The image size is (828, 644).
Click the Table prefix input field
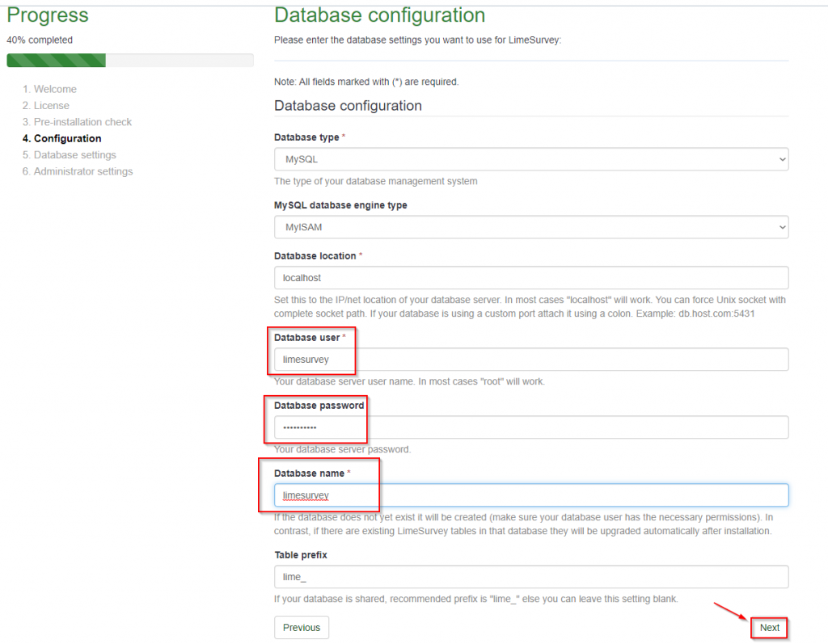pyautogui.click(x=531, y=577)
